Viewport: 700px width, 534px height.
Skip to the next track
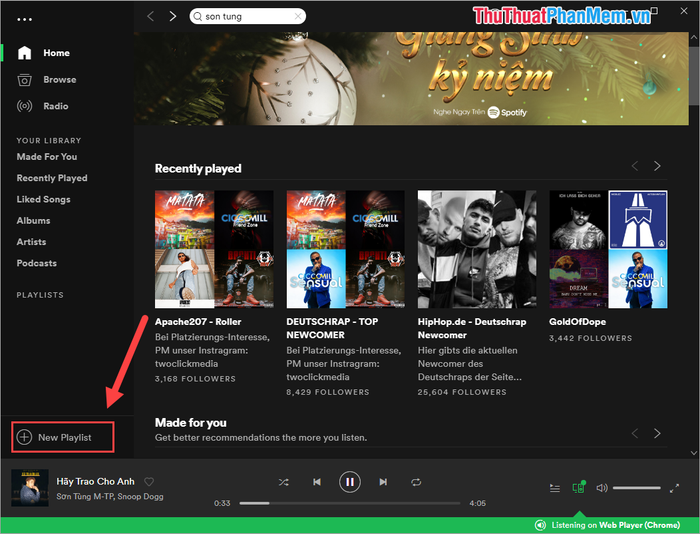click(383, 482)
